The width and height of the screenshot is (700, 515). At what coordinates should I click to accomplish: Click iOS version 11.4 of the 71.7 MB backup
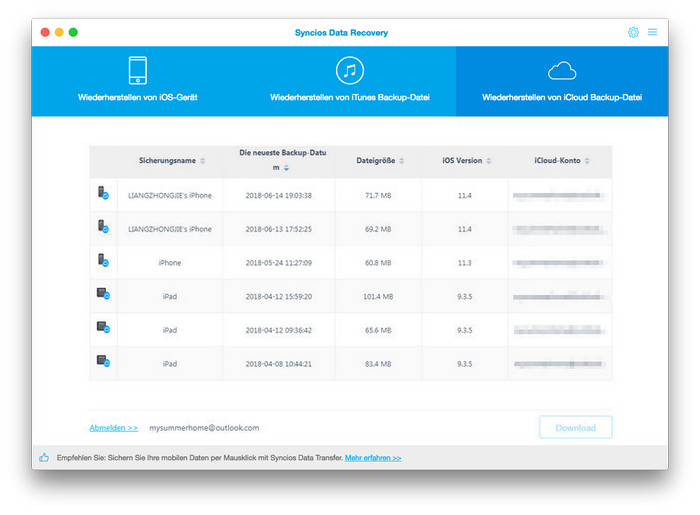(464, 195)
